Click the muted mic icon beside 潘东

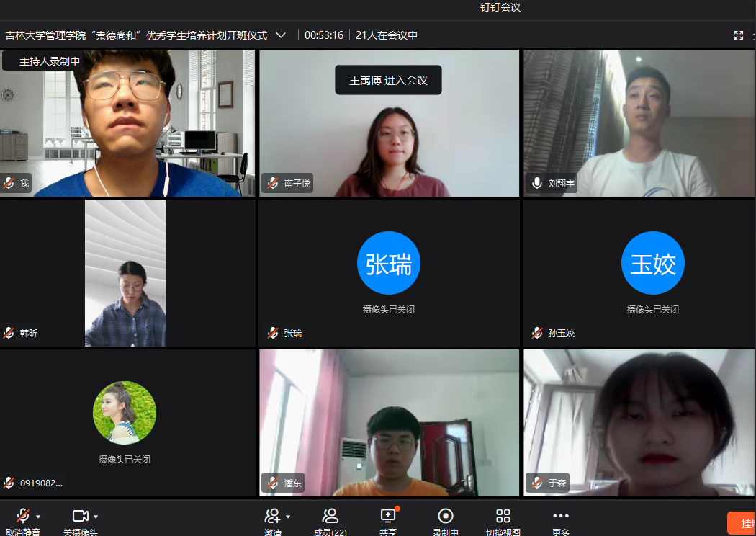(272, 483)
